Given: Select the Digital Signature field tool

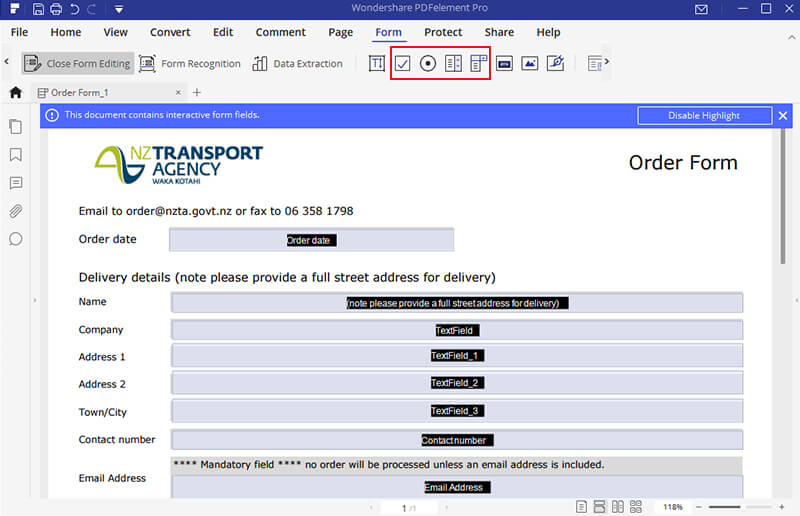Looking at the screenshot, I should tap(555, 63).
